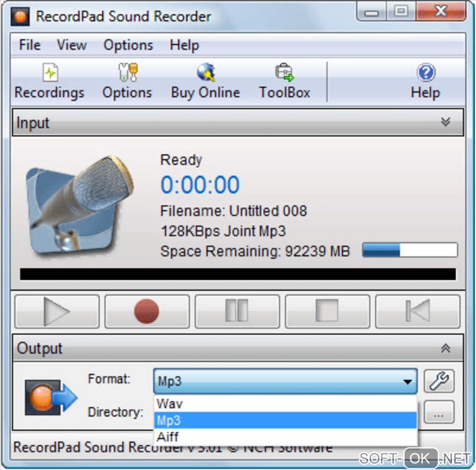Stop with the square Stop button
This screenshot has width=476, height=470.
[327, 311]
